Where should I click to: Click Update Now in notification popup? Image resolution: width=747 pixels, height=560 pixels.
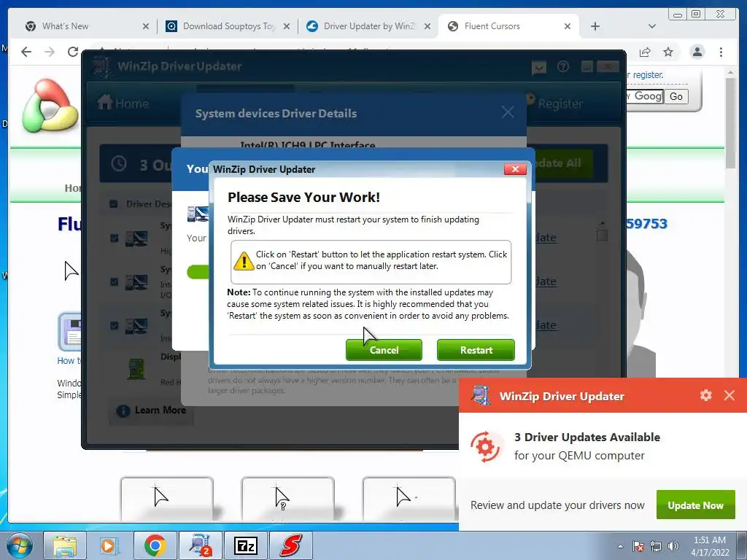click(x=695, y=505)
